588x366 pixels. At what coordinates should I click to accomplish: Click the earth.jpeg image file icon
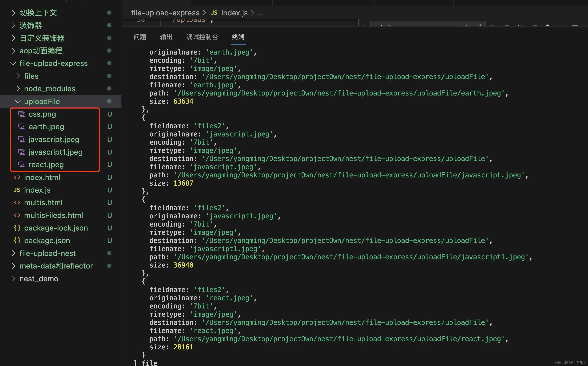22,127
